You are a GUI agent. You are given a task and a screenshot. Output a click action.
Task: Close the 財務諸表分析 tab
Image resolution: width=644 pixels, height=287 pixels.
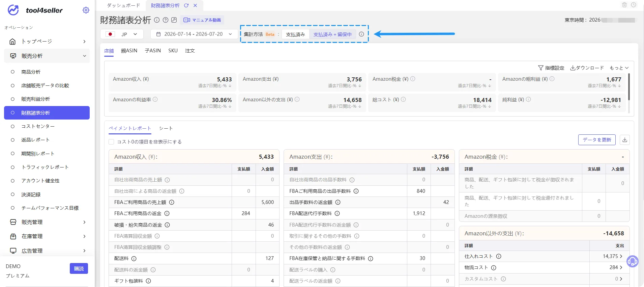pos(195,5)
